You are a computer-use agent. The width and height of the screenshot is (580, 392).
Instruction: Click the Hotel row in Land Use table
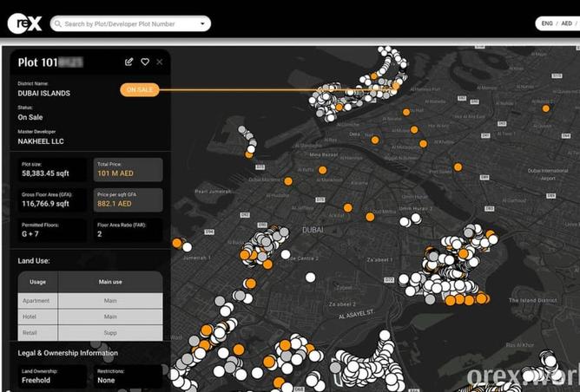90,317
